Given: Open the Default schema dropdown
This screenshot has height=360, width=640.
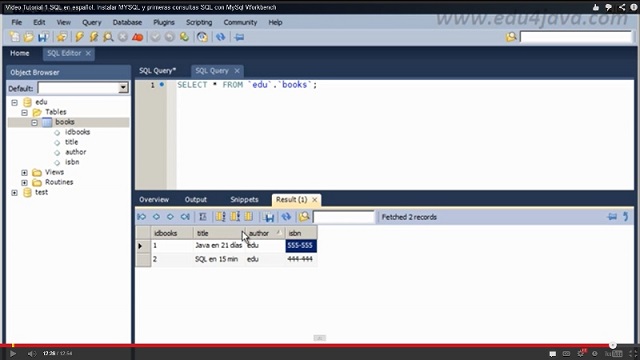Looking at the screenshot, I should (123, 88).
